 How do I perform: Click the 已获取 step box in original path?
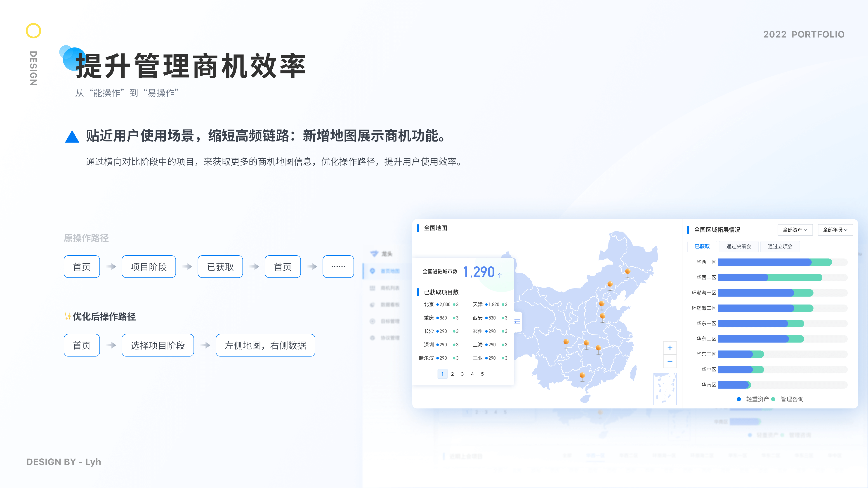pos(220,267)
